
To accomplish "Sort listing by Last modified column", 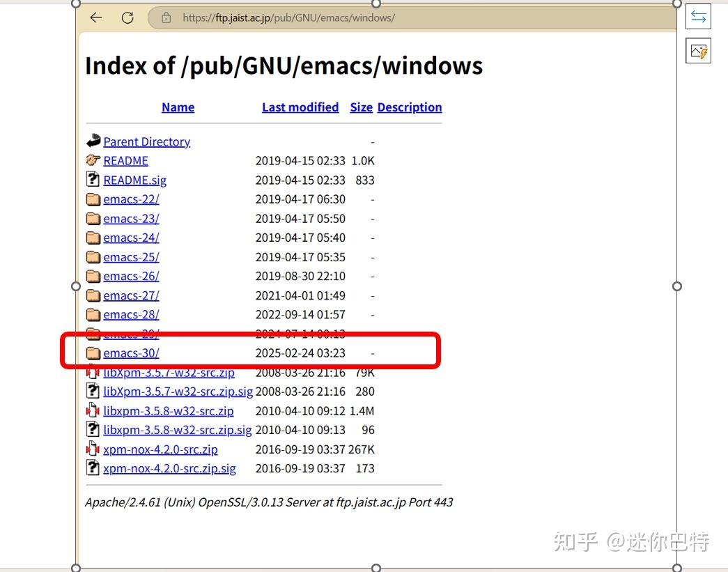I will click(300, 107).
